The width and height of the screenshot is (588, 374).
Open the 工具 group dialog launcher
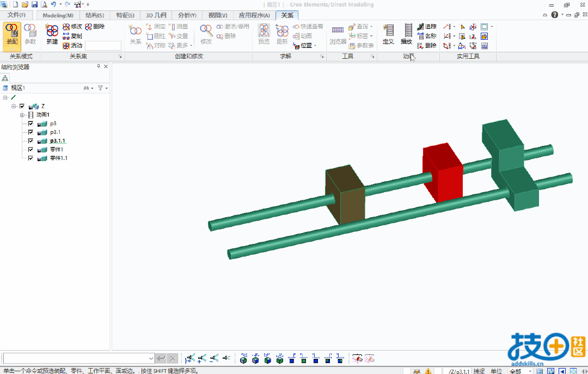tap(373, 57)
